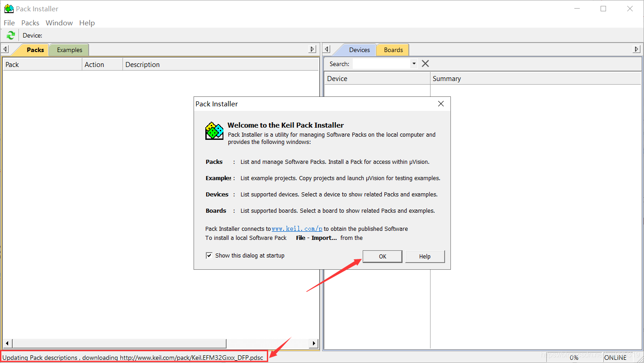Open the Search dropdown arrow

(x=414, y=64)
